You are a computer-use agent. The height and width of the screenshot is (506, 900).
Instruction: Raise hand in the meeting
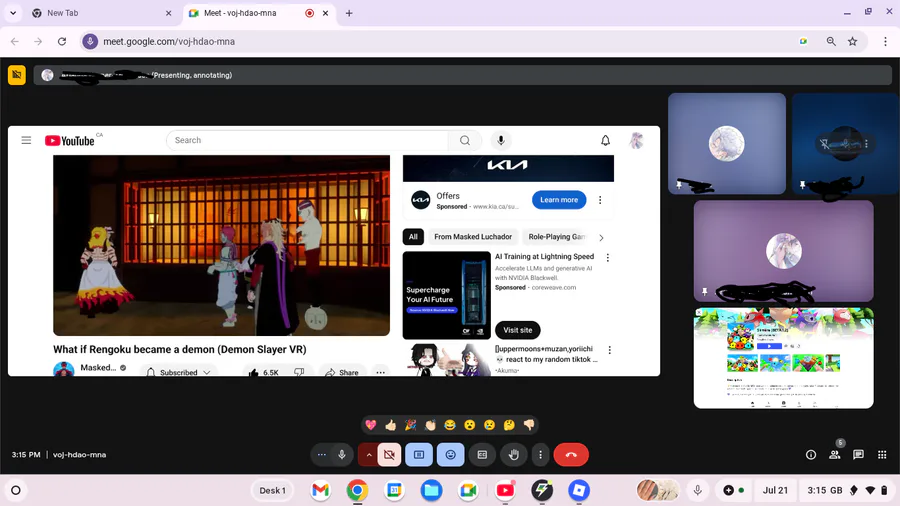514,455
